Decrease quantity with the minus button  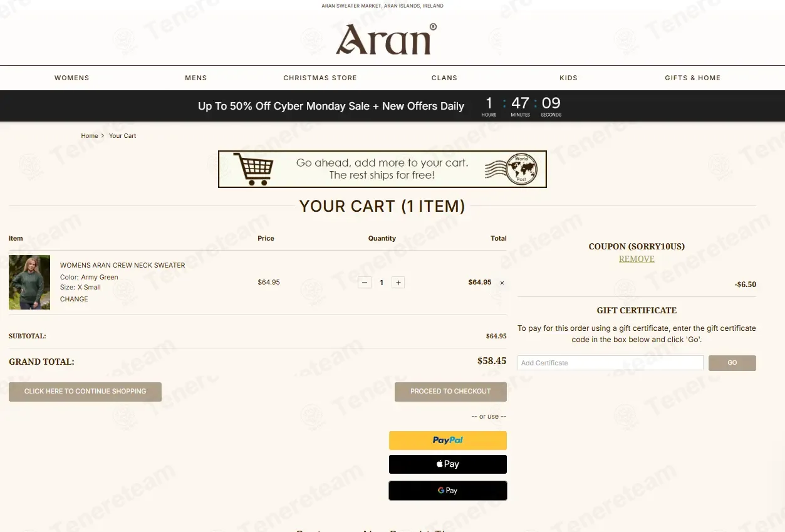pos(365,283)
